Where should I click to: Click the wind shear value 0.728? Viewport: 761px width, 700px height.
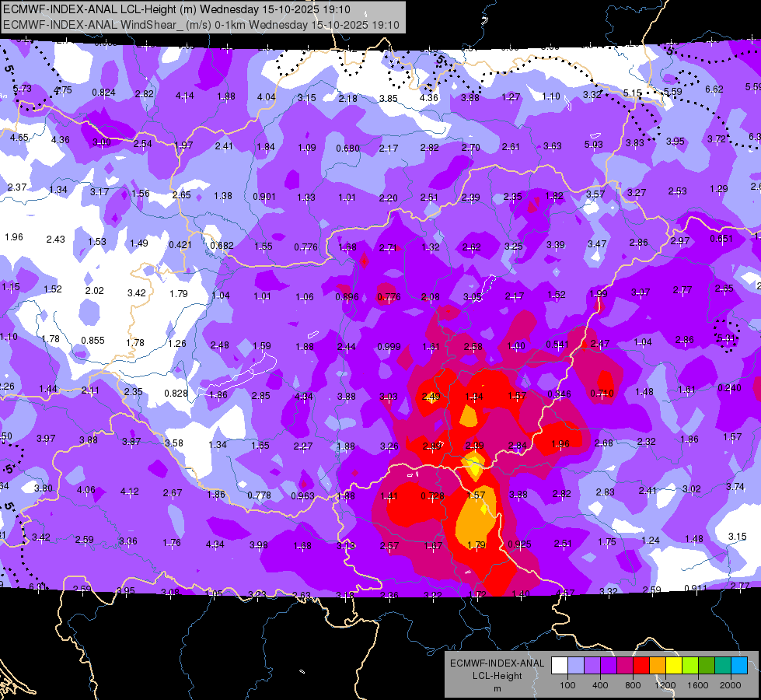[432, 496]
